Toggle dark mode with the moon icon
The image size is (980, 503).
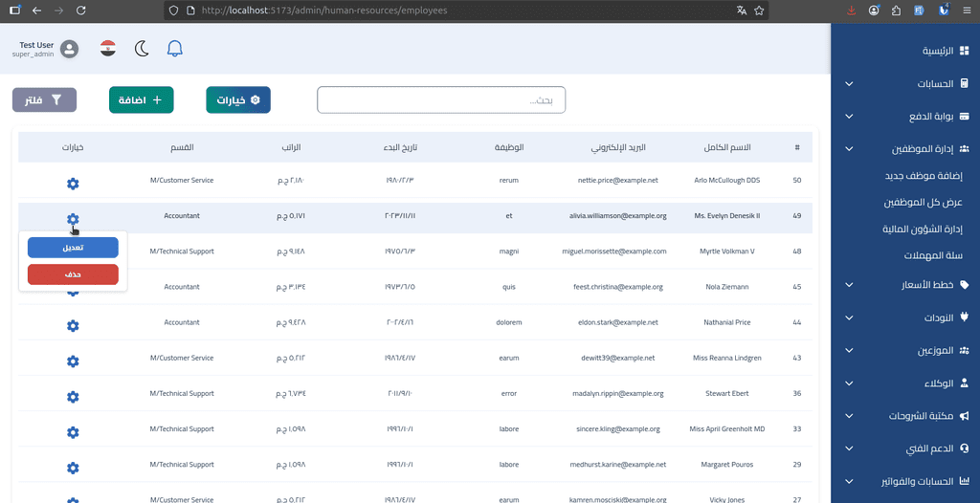click(142, 49)
